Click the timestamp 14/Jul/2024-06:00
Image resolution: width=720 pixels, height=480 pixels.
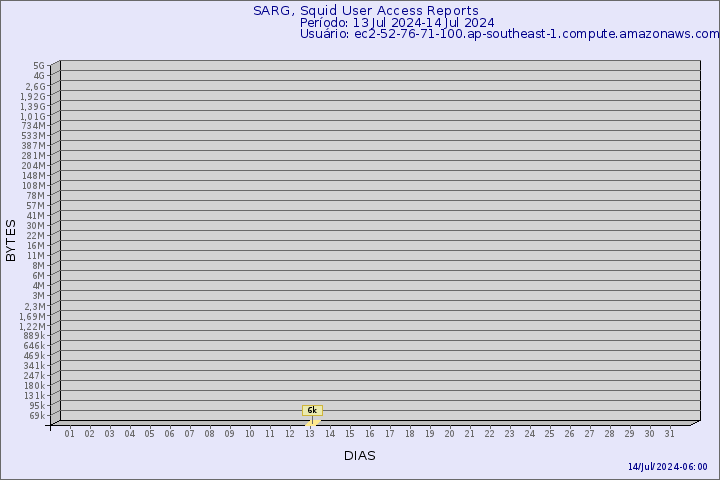(668, 467)
